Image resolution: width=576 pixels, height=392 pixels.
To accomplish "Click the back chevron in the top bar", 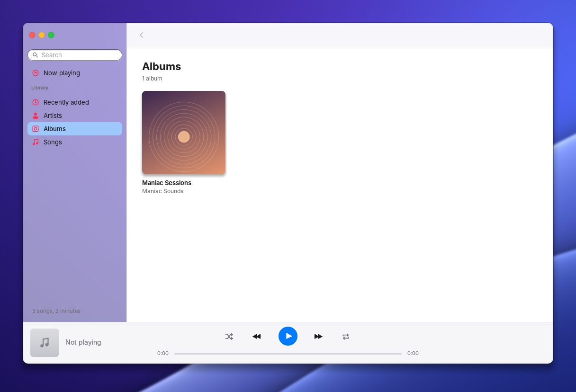I will coord(141,35).
